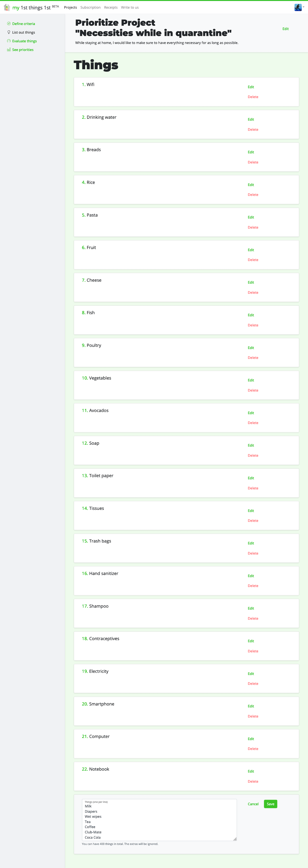Delete the Avocados item
Viewport: 308px width, 868px height.
253,423
